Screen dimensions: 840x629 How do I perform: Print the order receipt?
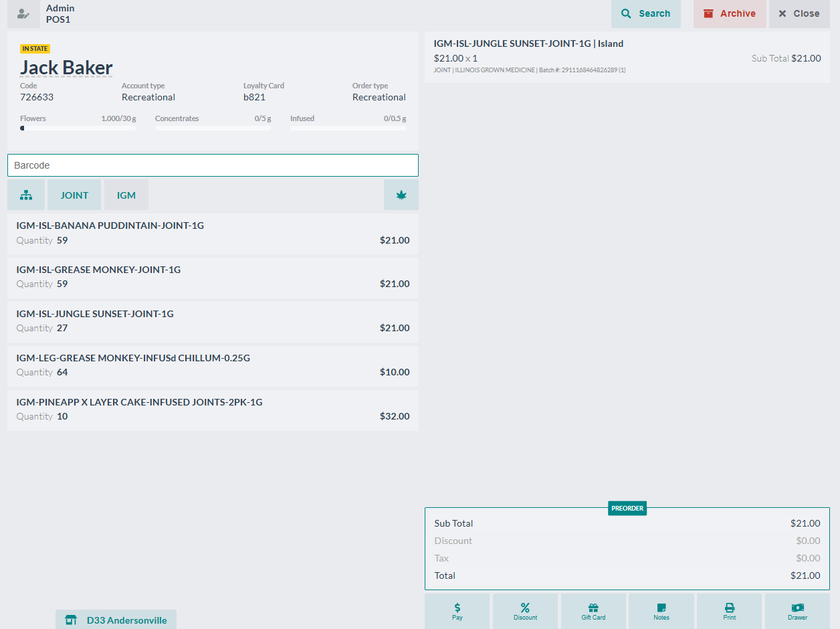730,611
